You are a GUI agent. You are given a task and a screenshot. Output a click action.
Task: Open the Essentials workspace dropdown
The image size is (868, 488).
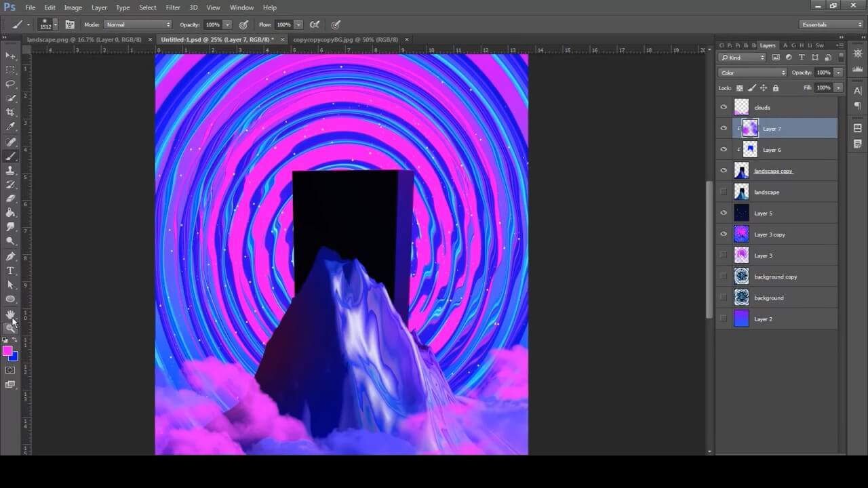(831, 24)
